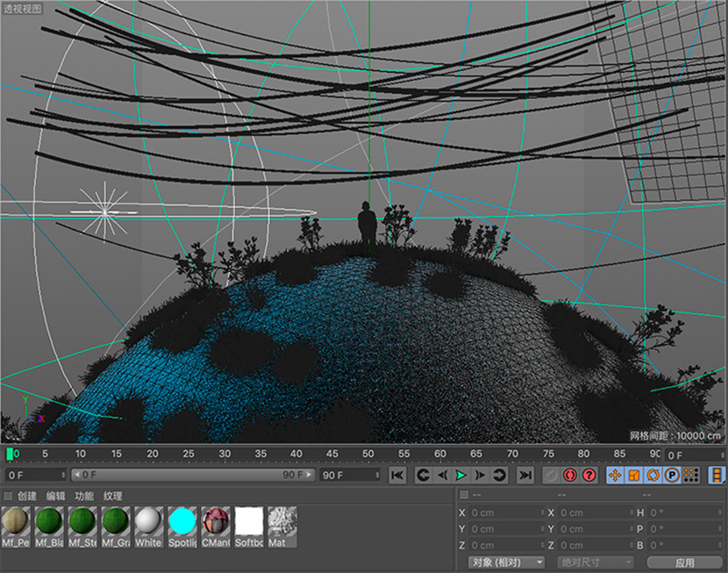The image size is (728, 573).
Task: Toggle the scale key recording icon
Action: [x=634, y=475]
